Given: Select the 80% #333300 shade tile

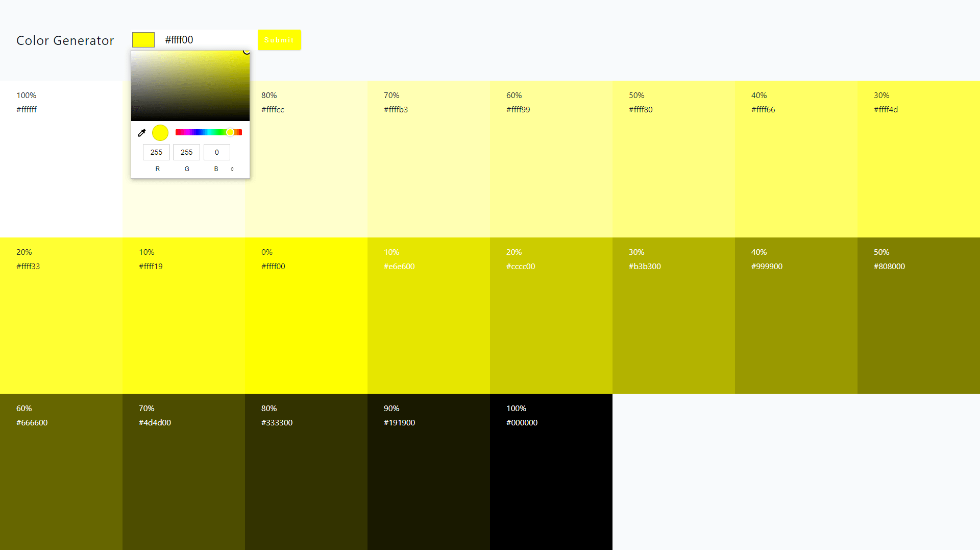Looking at the screenshot, I should point(306,472).
